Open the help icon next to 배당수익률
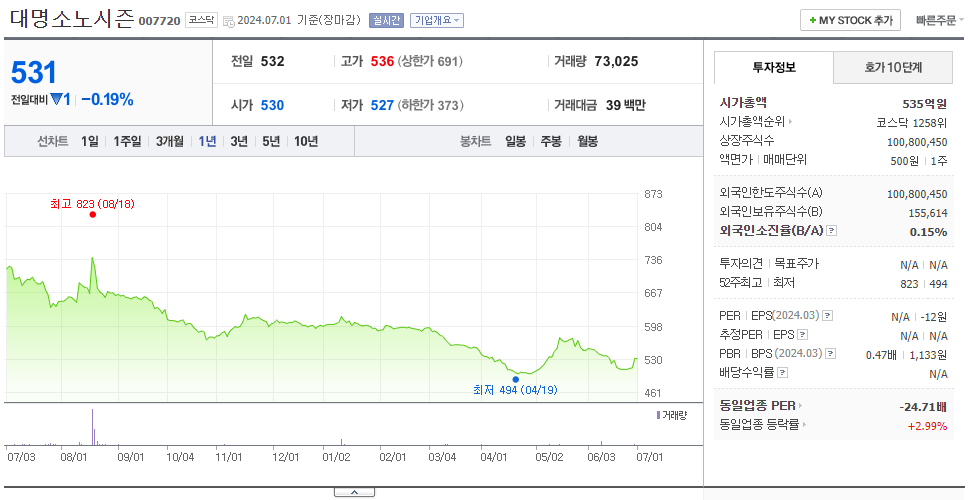Image resolution: width=968 pixels, height=500 pixels. pos(783,373)
